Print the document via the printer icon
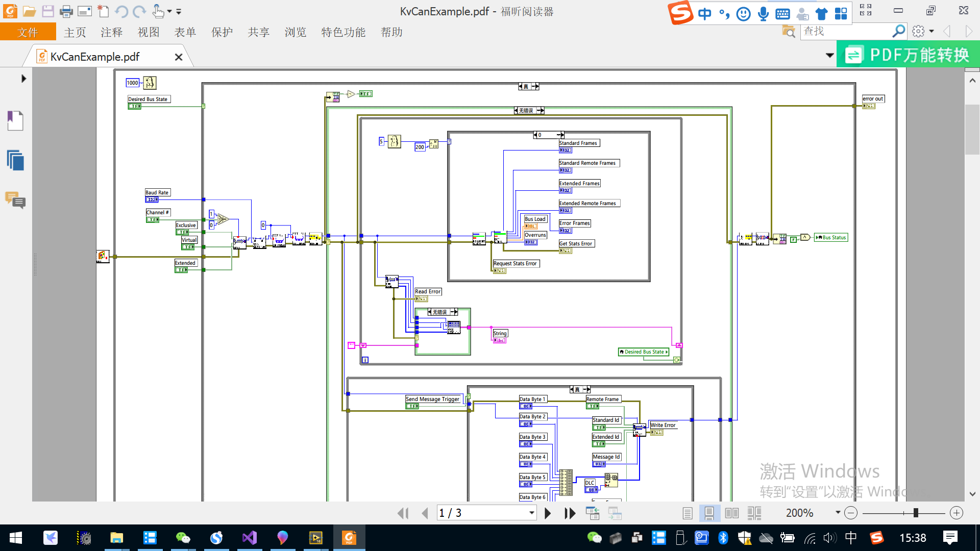Screen dimensions: 980x551 point(66,11)
